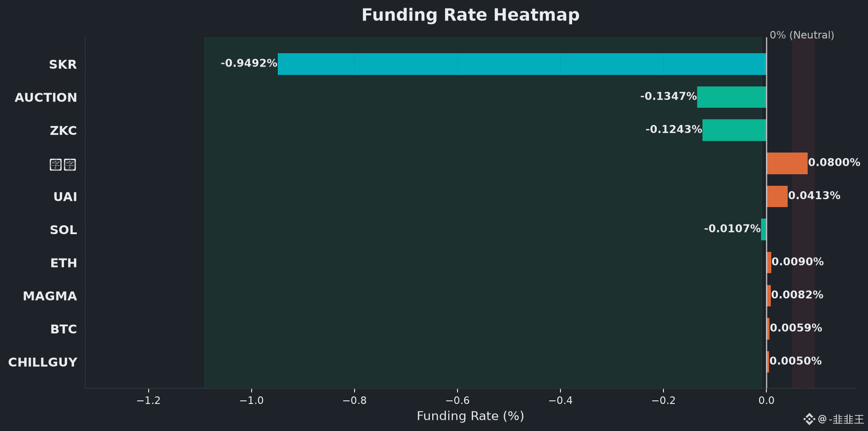Click the -0.1243% value label
The image size is (868, 431).
pyautogui.click(x=674, y=129)
